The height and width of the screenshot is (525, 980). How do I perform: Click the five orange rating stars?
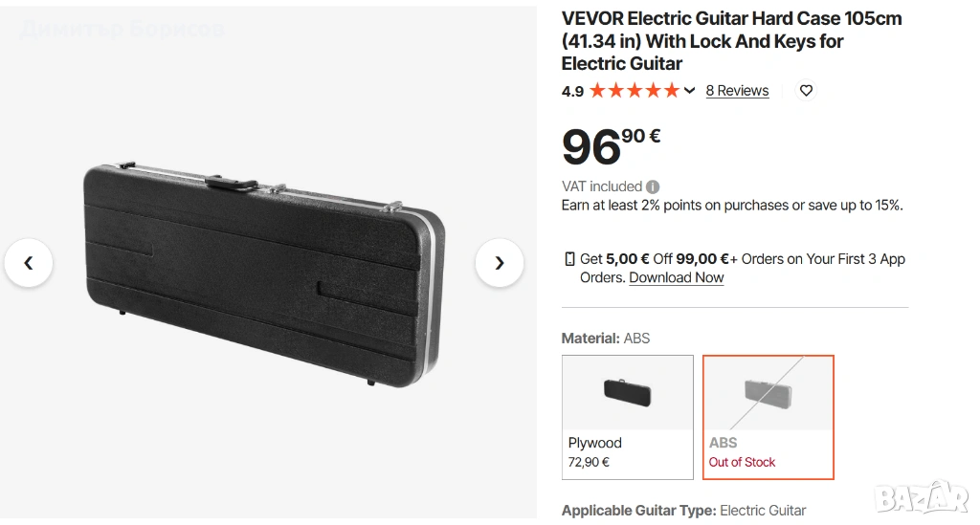[x=635, y=91]
